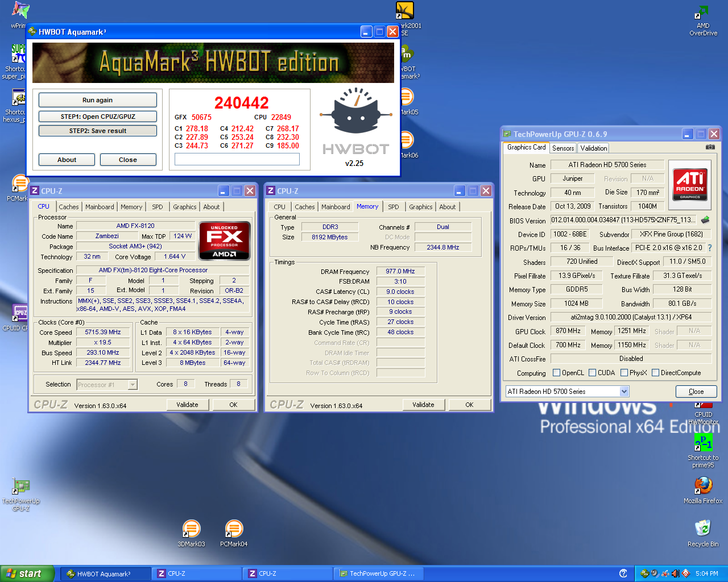Click the BIOS save icon in GPU-Z
The width and height of the screenshot is (728, 582).
705,220
